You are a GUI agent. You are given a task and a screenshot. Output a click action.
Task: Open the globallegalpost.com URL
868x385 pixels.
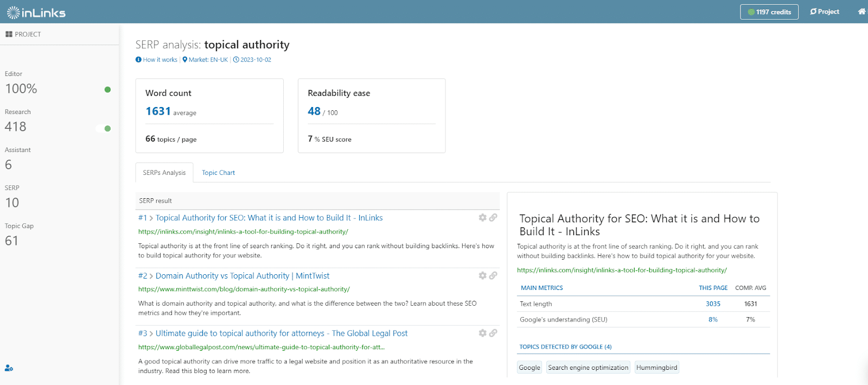click(261, 347)
